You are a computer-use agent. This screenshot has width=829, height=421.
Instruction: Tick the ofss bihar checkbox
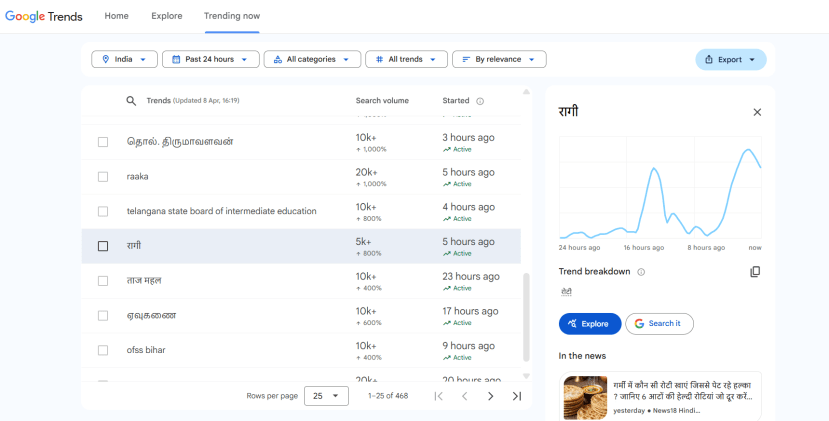pyautogui.click(x=103, y=350)
